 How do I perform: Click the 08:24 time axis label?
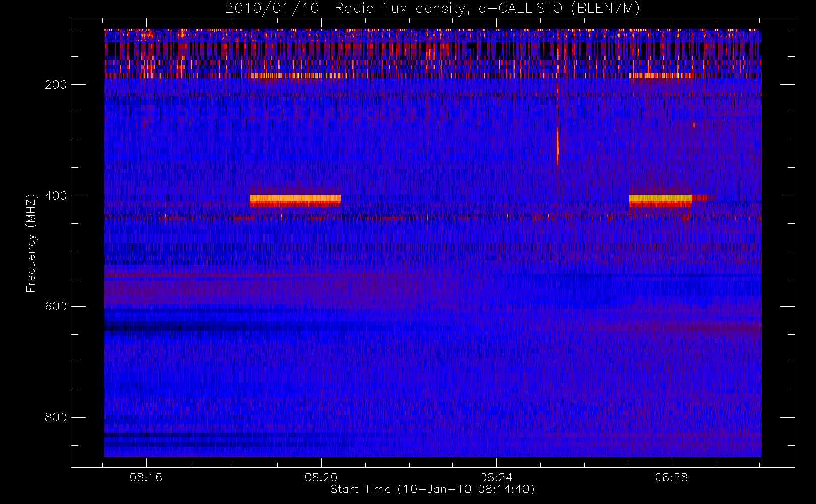496,477
